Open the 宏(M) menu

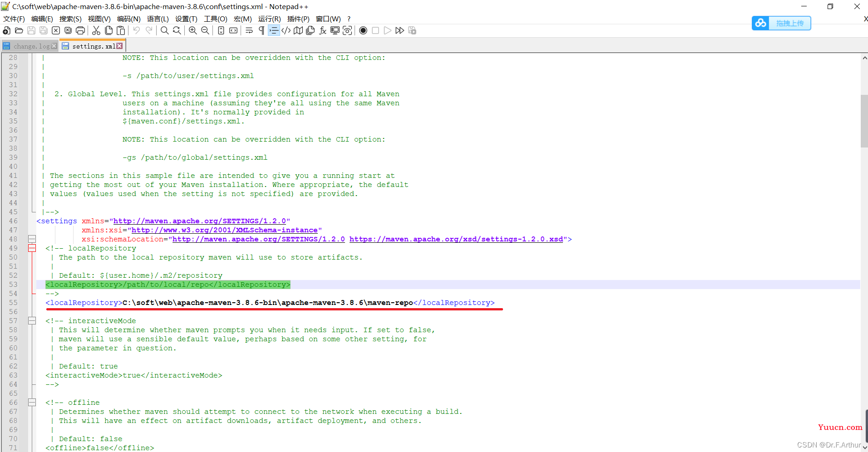(243, 19)
